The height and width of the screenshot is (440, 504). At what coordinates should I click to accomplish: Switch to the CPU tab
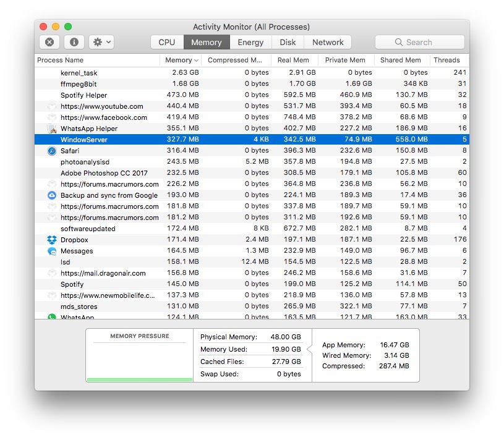[x=167, y=42]
